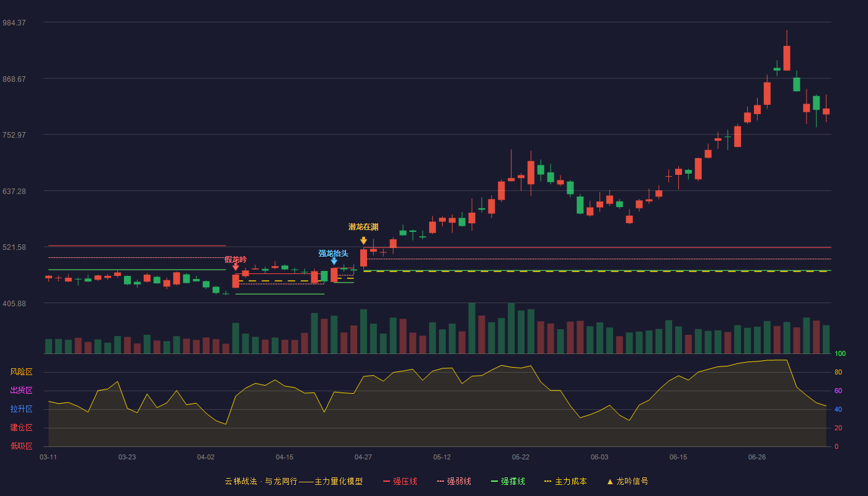This screenshot has height=496, width=868.
Task: Click the 05-22 date label
Action: coord(521,457)
